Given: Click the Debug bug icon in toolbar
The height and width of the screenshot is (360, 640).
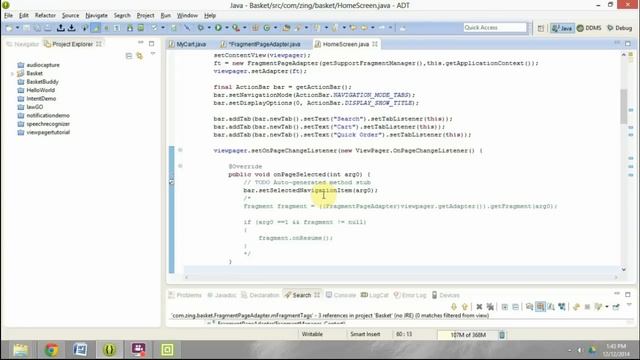Looking at the screenshot, I should pos(200,28).
